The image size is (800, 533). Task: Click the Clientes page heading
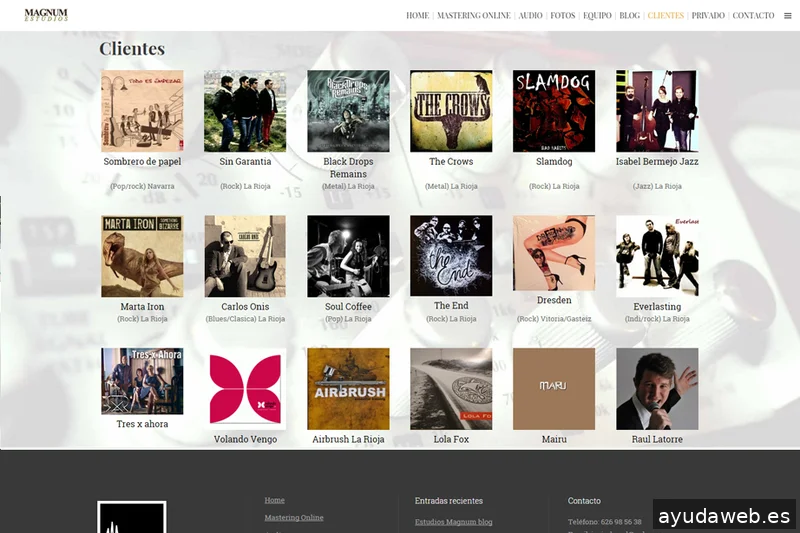click(x=132, y=48)
